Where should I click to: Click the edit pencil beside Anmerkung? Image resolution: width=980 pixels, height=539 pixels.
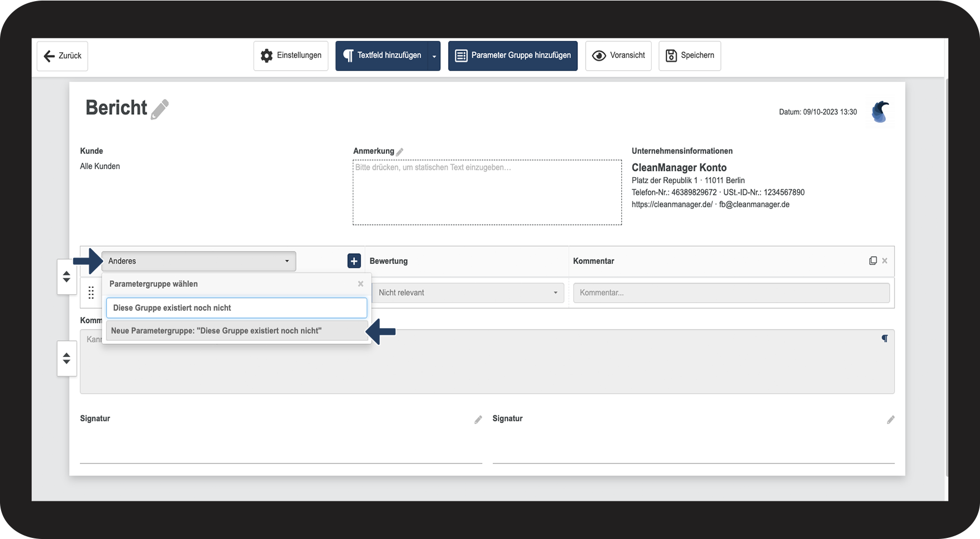(400, 152)
